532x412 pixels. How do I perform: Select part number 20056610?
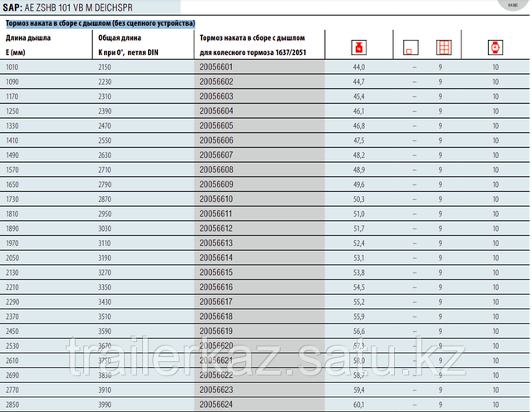pyautogui.click(x=216, y=199)
